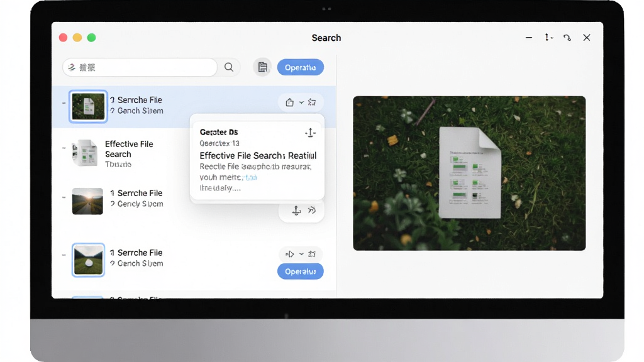
Task: Click download icon below the popup
Action: tap(296, 211)
